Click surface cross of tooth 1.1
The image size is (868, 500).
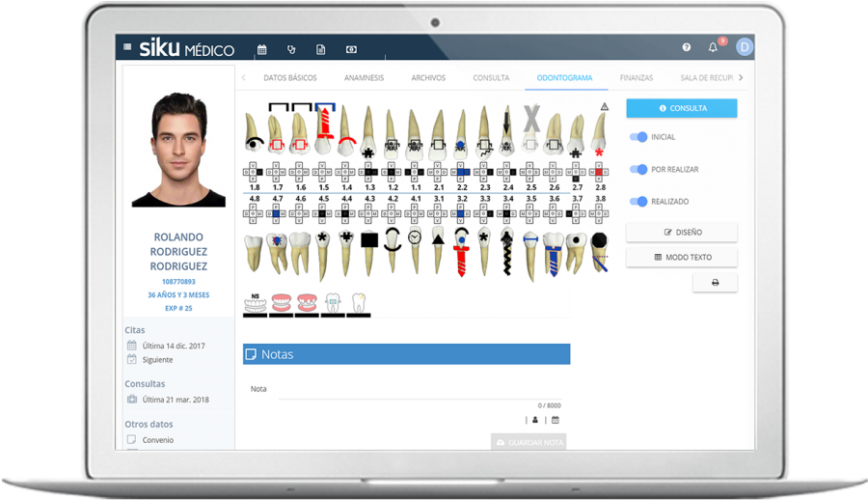415,173
